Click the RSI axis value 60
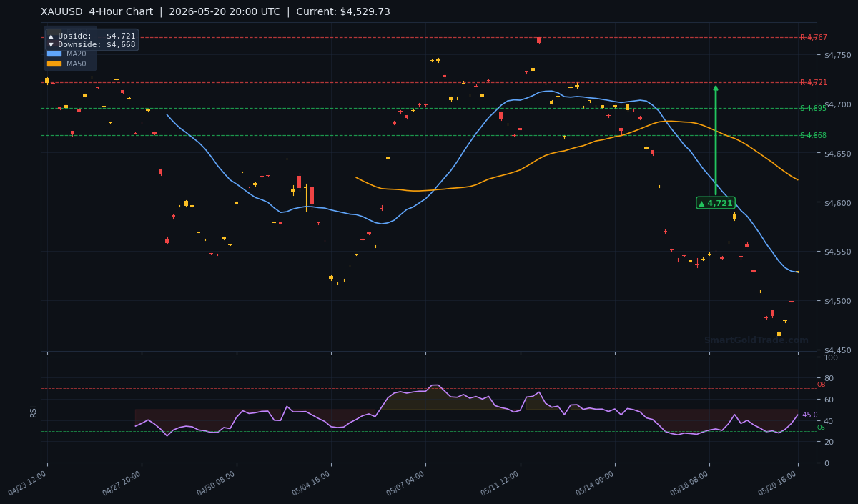The image size is (858, 504). pos(829,399)
